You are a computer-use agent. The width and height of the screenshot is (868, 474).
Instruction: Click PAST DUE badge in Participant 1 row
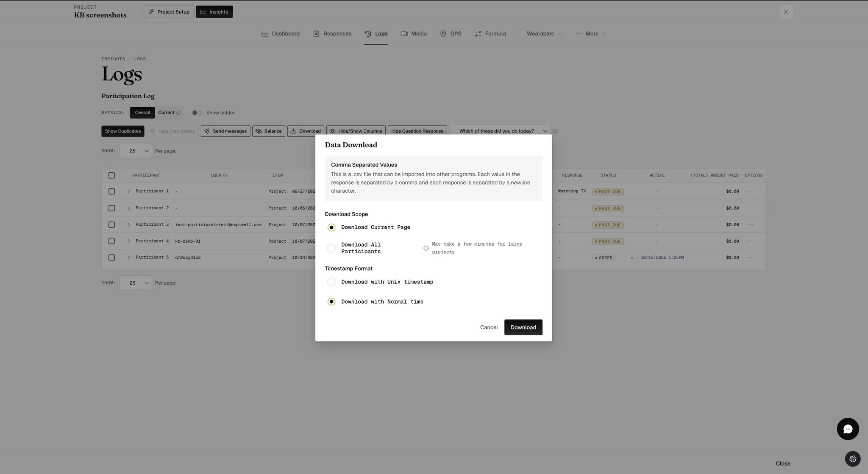(608, 192)
